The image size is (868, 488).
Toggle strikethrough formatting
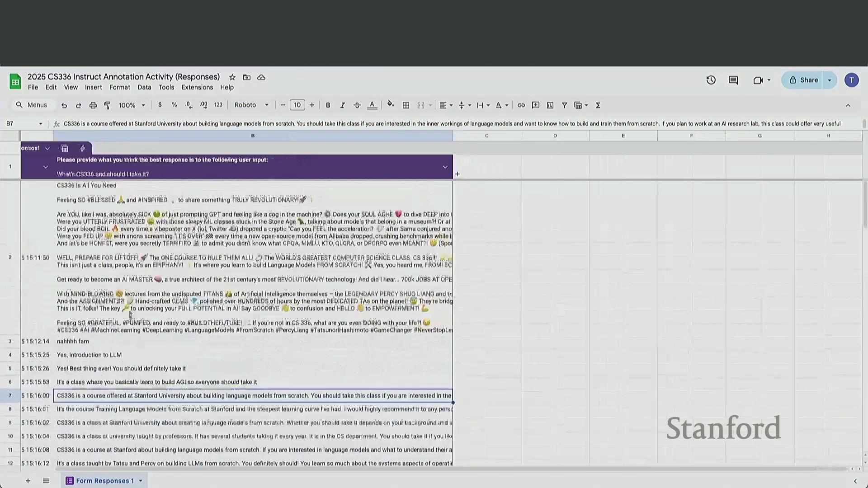(357, 105)
